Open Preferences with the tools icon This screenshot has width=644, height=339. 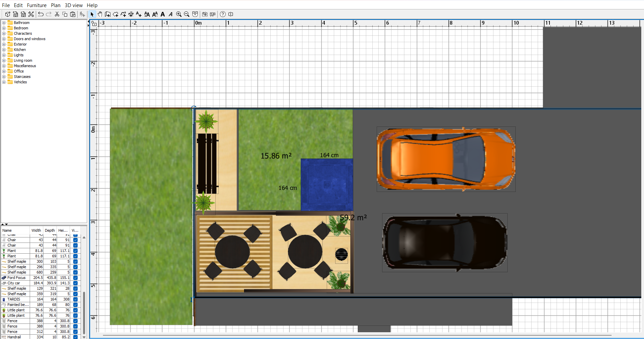point(31,14)
